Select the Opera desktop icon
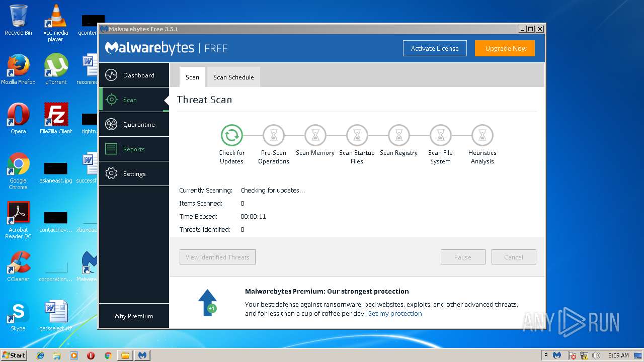This screenshot has height=362, width=644. point(18,119)
